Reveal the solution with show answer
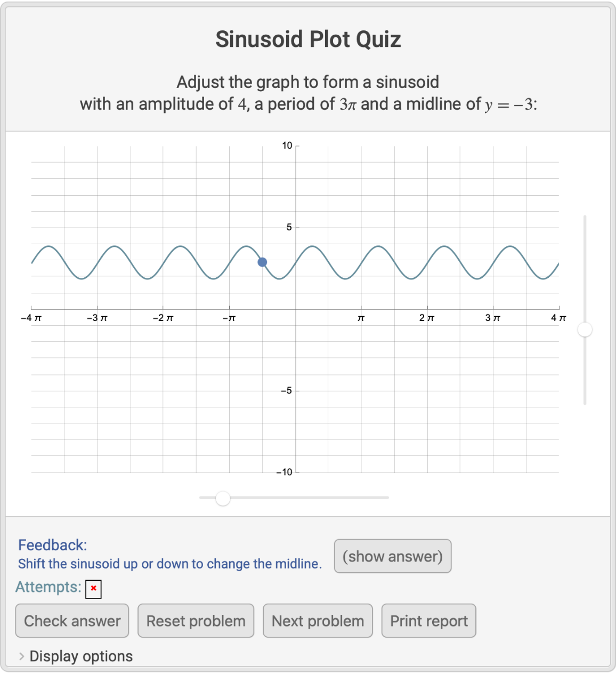Image resolution: width=616 pixels, height=673 pixels. (x=392, y=556)
